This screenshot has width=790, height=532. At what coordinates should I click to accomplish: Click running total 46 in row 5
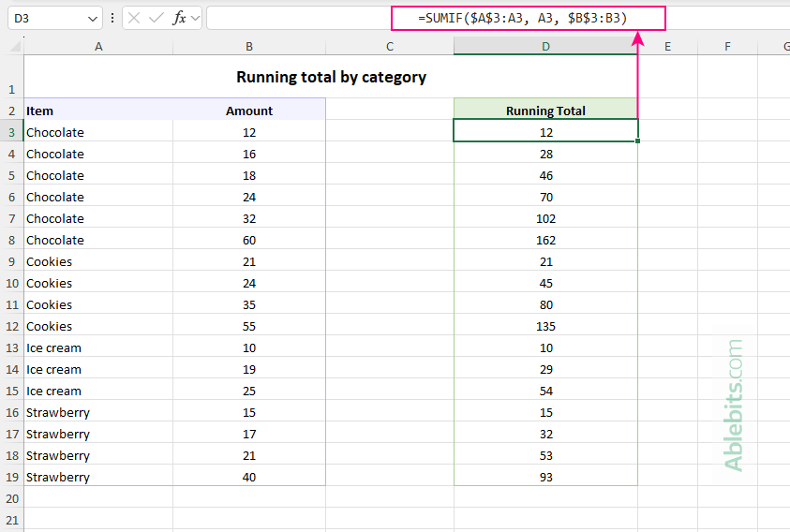point(545,176)
